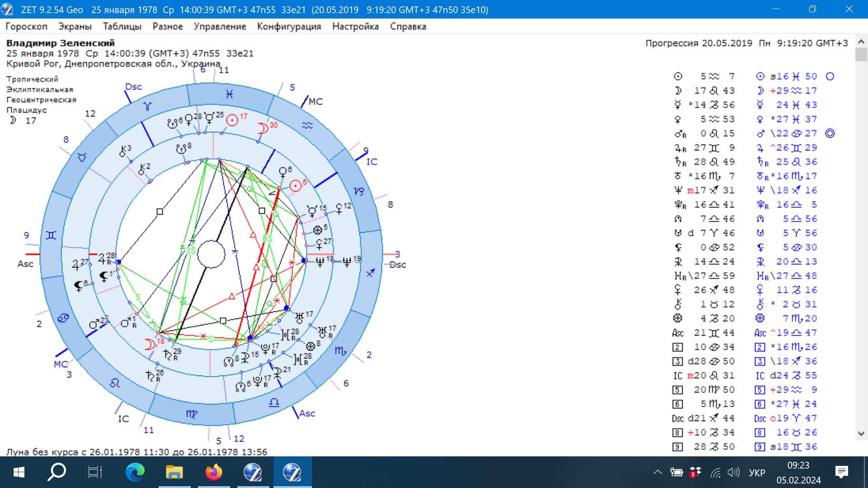This screenshot has width=868, height=488.
Task: Click the double-circle marker beside progressed Mars
Action: [830, 133]
